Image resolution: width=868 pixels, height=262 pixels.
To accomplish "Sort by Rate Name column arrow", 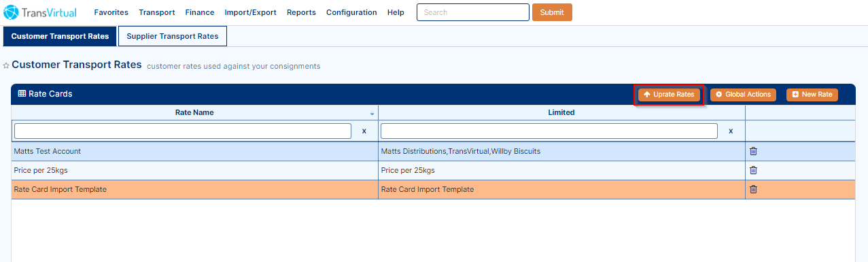I will 372,114.
